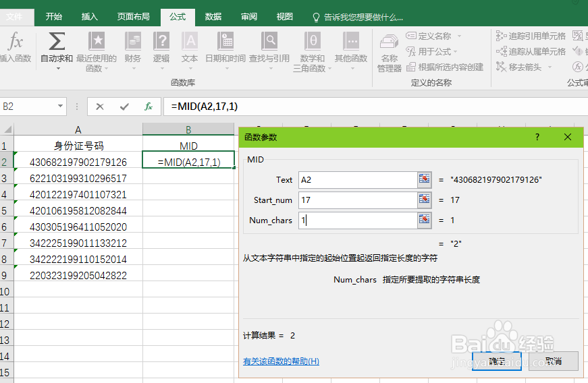This screenshot has width=588, height=383.
Task: Select column A header
Action: click(78, 129)
